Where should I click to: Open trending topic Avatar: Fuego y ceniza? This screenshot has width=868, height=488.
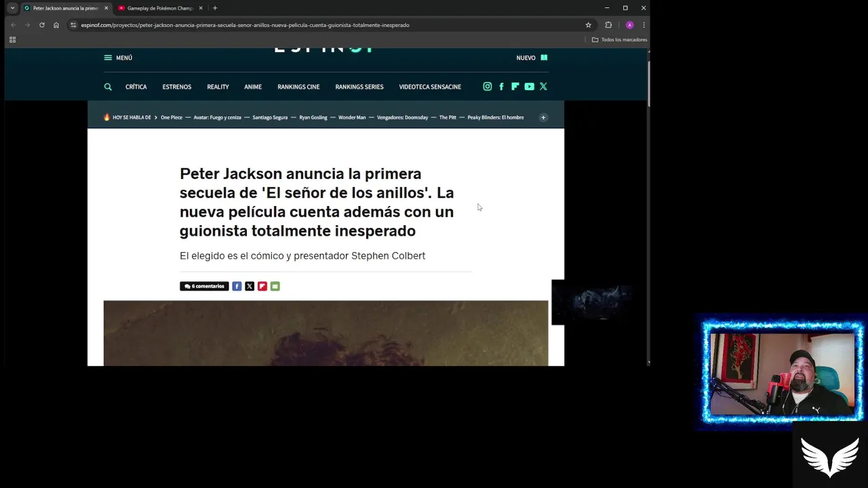[217, 117]
